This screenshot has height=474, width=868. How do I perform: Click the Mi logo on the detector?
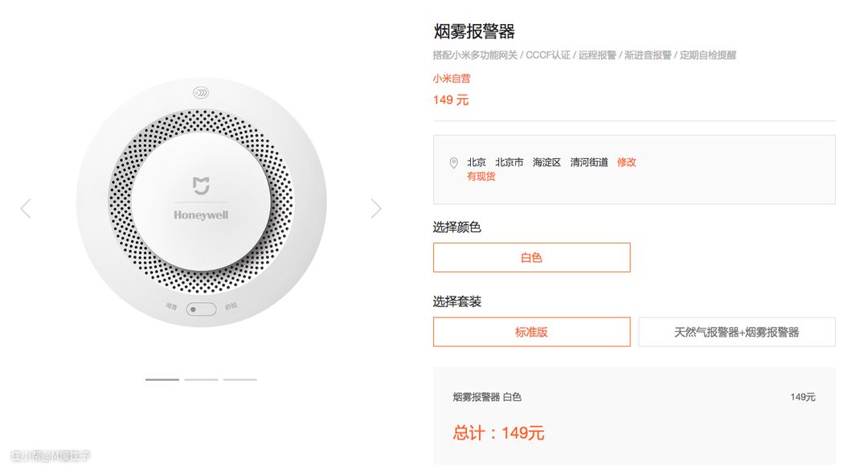tap(201, 186)
